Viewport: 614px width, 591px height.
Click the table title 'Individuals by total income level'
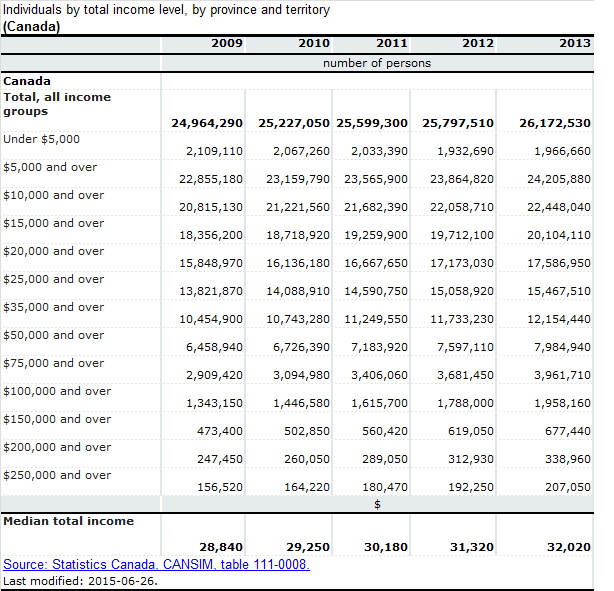tap(165, 10)
